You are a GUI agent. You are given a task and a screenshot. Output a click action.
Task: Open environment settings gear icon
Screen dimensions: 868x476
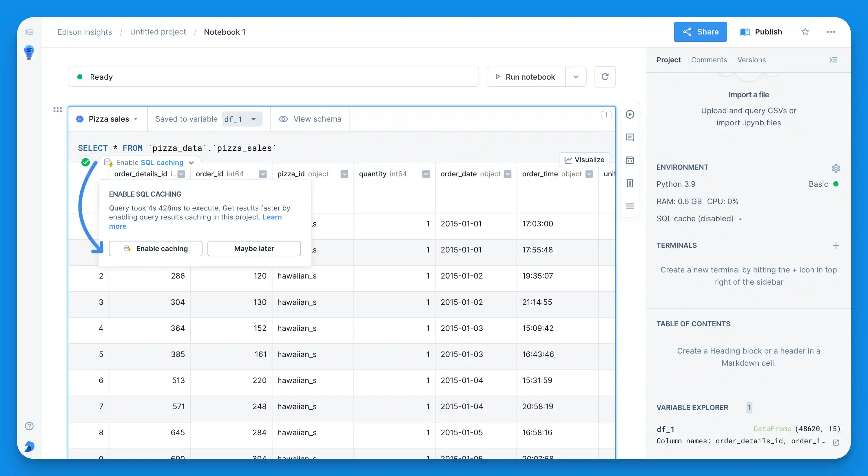[x=836, y=168]
